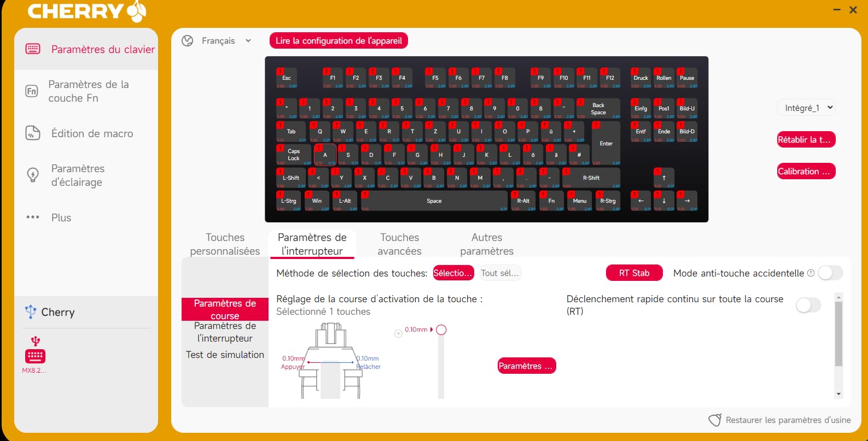The height and width of the screenshot is (441, 868).
Task: Open the lighting settings lightbulb icon
Action: 33,175
